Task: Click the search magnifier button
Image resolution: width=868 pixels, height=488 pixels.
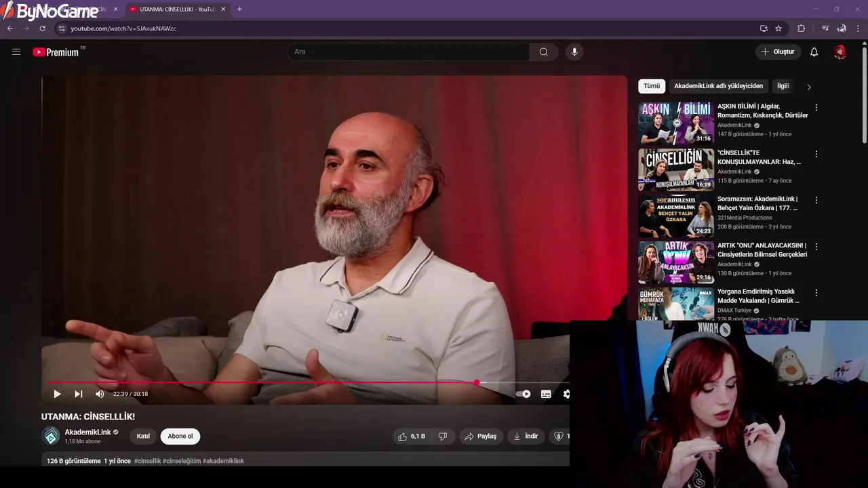Action: pyautogui.click(x=544, y=52)
